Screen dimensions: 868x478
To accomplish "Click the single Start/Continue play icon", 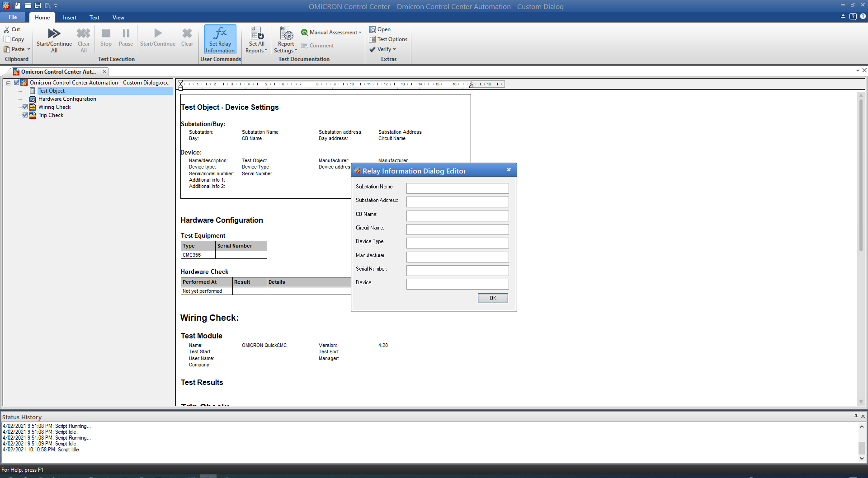I will point(158,33).
